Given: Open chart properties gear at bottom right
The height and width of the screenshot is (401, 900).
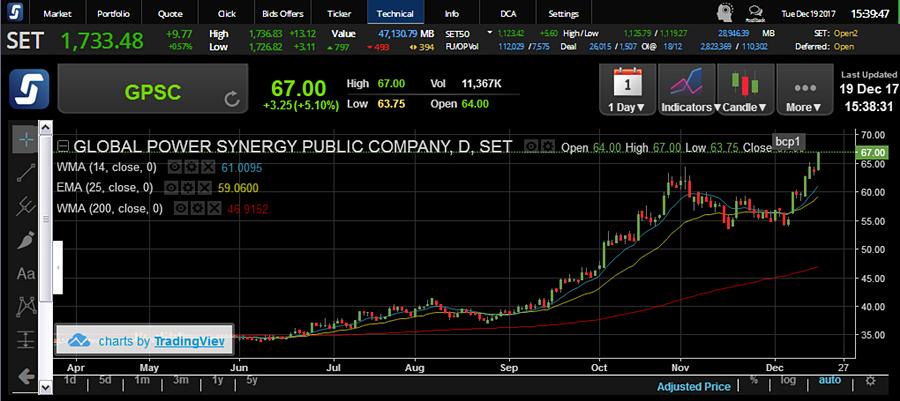Looking at the screenshot, I should (x=871, y=381).
